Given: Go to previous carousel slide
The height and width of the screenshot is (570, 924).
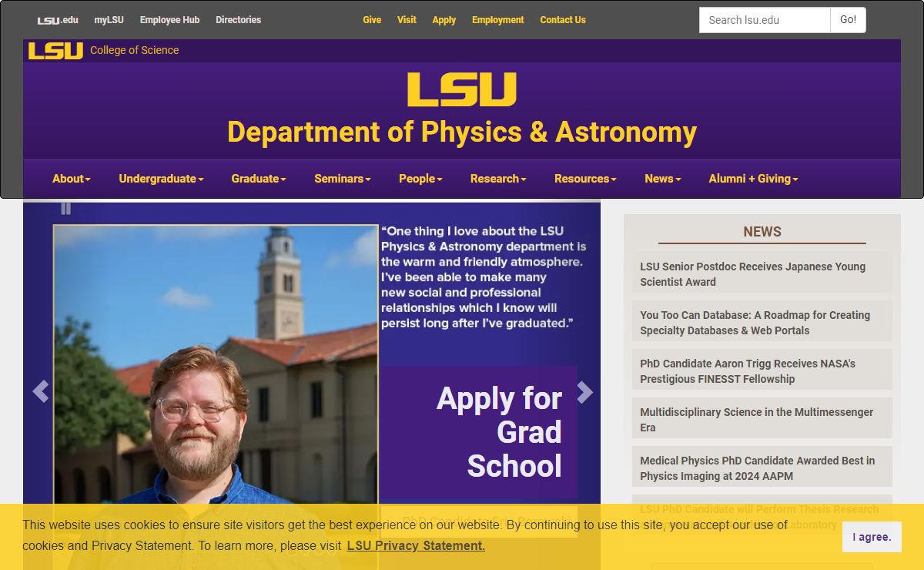Looking at the screenshot, I should pyautogui.click(x=41, y=392).
